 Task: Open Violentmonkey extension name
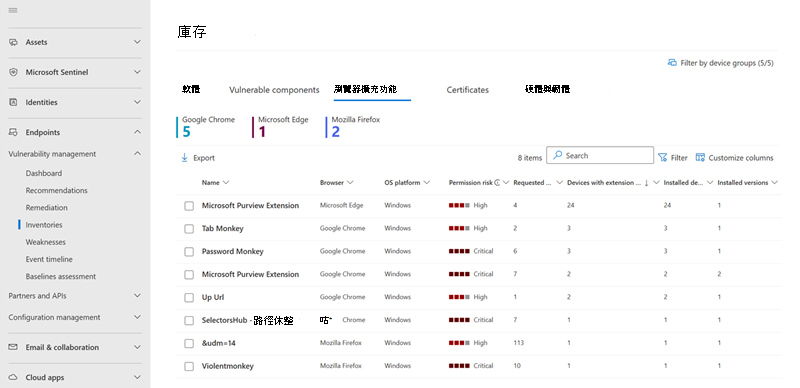coord(228,367)
